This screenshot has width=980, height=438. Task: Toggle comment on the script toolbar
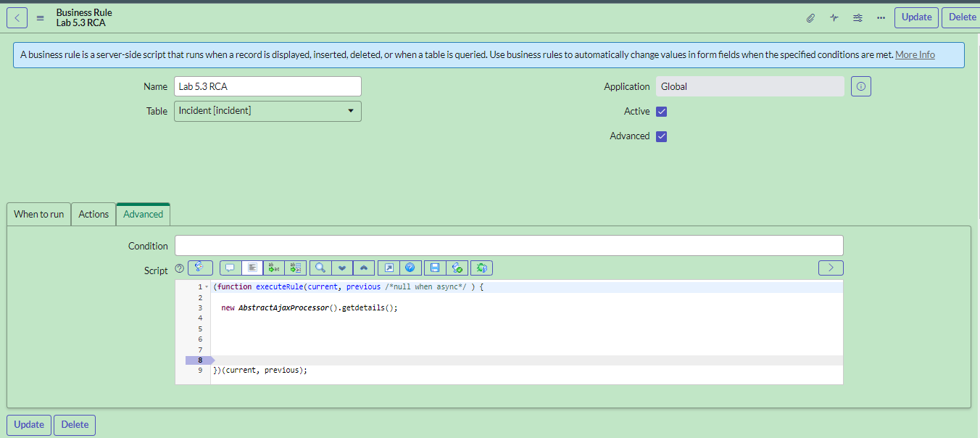[230, 268]
